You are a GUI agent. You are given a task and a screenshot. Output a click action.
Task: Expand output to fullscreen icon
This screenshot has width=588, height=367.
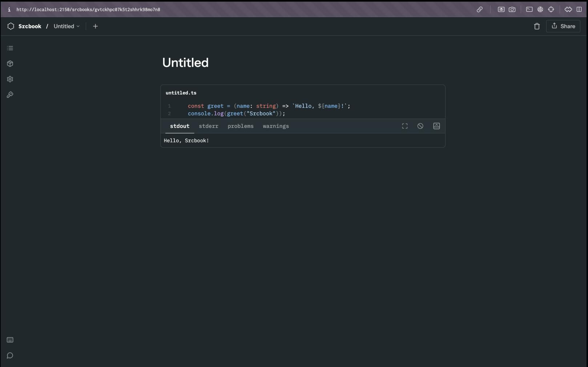pos(405,126)
